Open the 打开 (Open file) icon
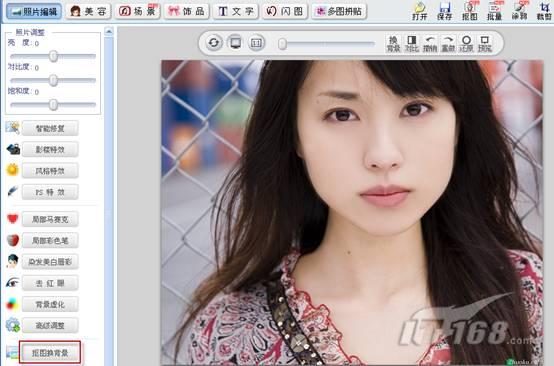Viewport: 554px width, 366px height. click(x=420, y=11)
